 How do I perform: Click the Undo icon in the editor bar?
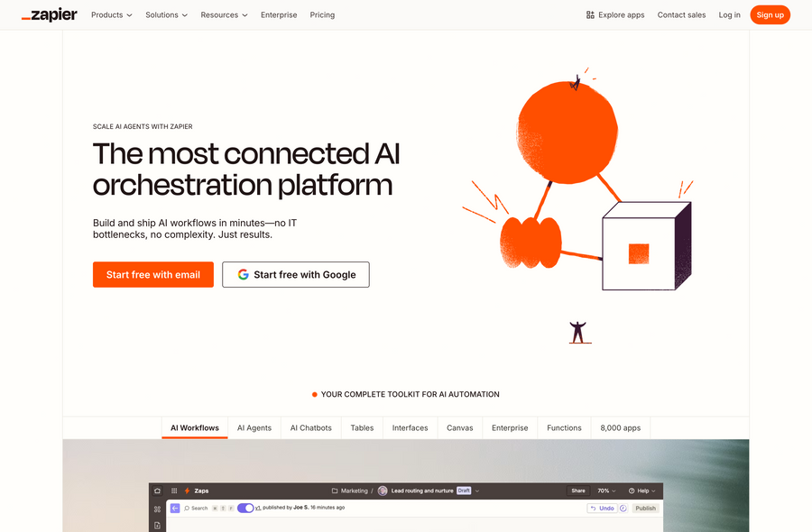pyautogui.click(x=603, y=507)
